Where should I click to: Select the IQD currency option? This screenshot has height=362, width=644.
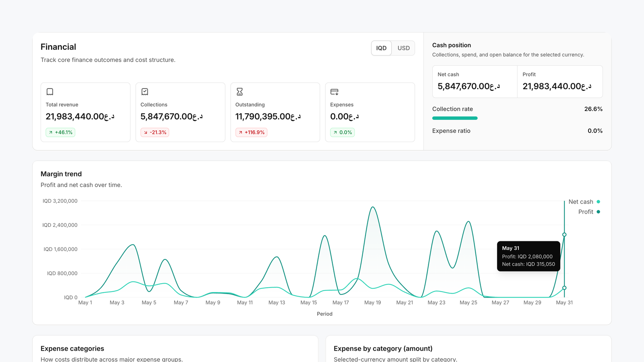pos(381,48)
